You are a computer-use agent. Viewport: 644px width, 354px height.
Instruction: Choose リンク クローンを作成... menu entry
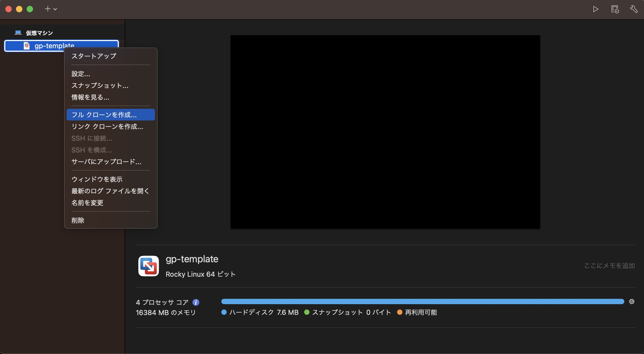click(x=107, y=127)
